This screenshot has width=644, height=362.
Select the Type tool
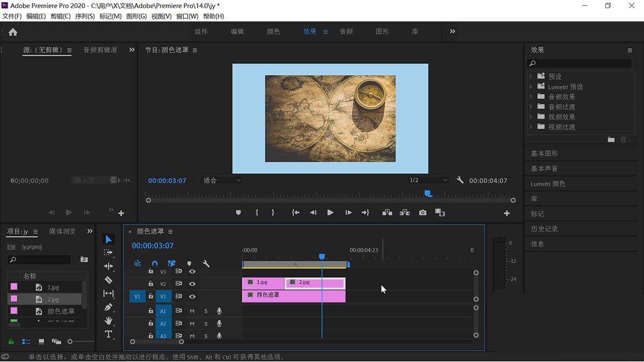pyautogui.click(x=108, y=334)
